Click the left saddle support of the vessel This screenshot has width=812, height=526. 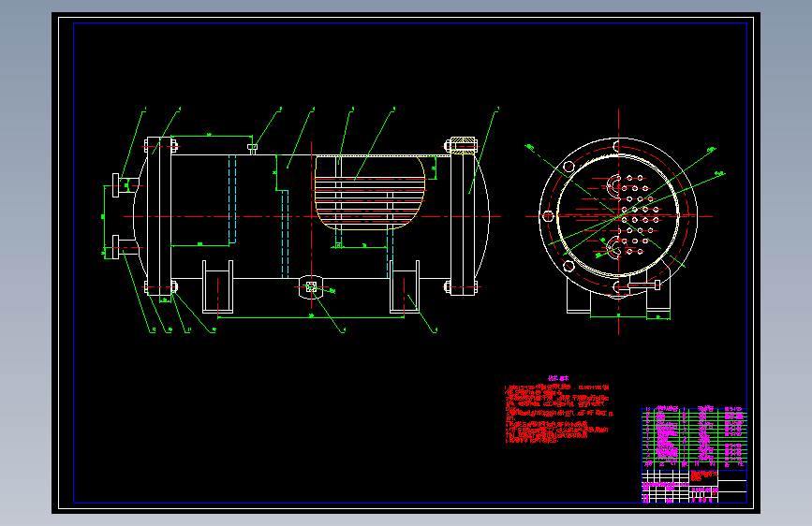[x=217, y=286]
